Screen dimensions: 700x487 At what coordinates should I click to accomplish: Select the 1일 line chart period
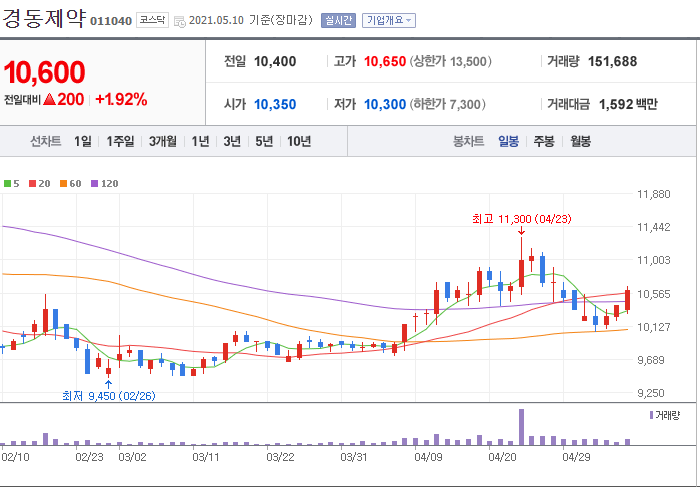pyautogui.click(x=83, y=141)
